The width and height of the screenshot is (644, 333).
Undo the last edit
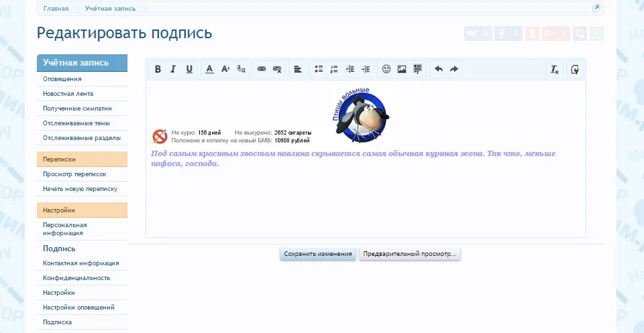439,69
